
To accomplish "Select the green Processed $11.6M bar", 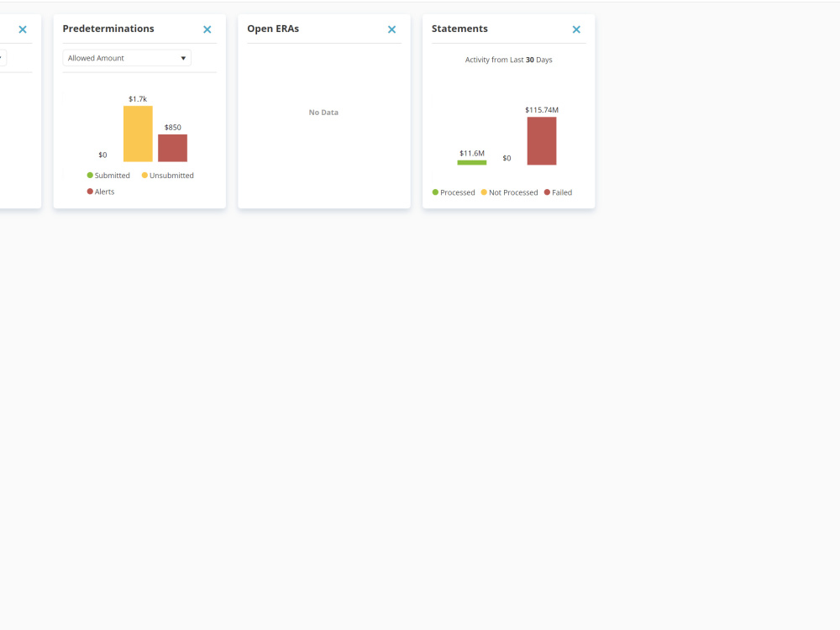I will [472, 162].
